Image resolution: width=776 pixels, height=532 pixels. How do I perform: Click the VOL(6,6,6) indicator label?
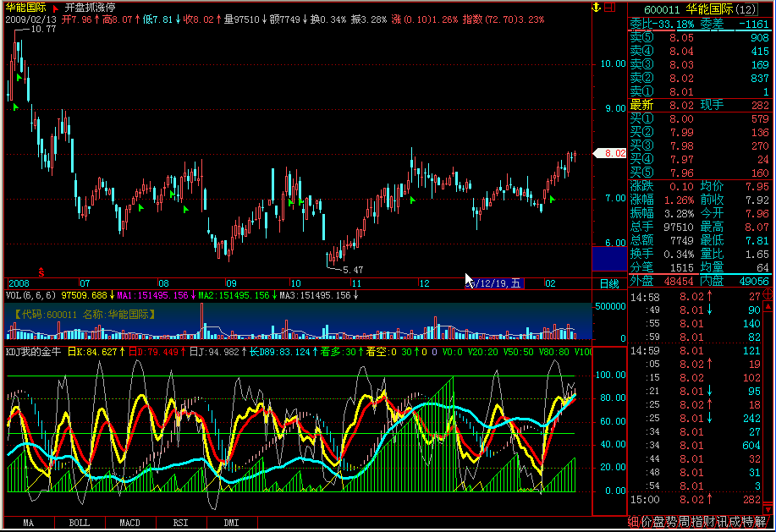coord(30,296)
